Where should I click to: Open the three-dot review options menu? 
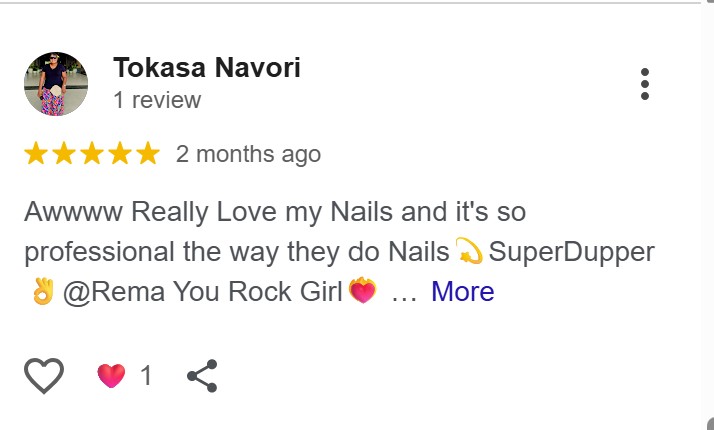(645, 84)
